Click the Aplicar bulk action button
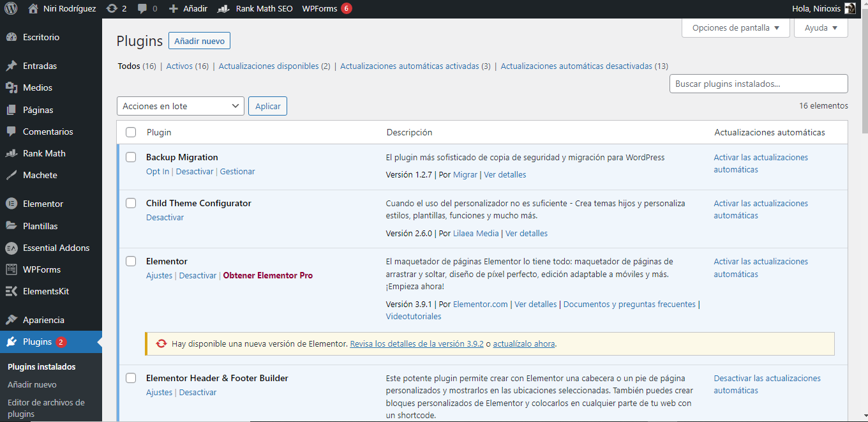 click(268, 106)
